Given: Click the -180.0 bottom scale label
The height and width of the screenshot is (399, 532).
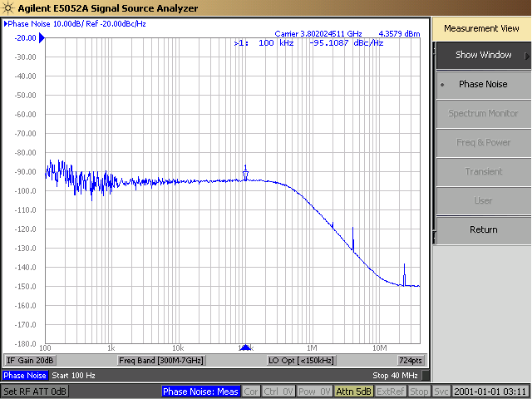Looking at the screenshot, I should pos(25,343).
